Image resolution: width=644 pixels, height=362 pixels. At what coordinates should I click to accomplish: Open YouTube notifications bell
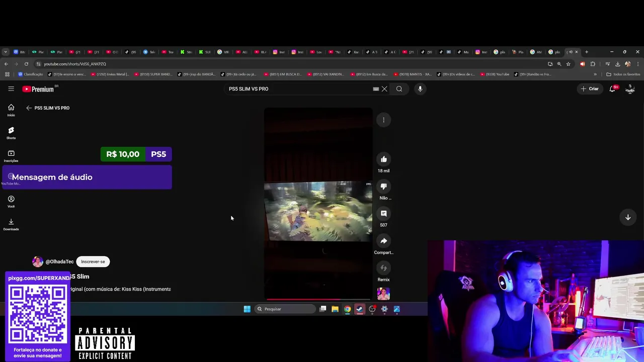[613, 88]
